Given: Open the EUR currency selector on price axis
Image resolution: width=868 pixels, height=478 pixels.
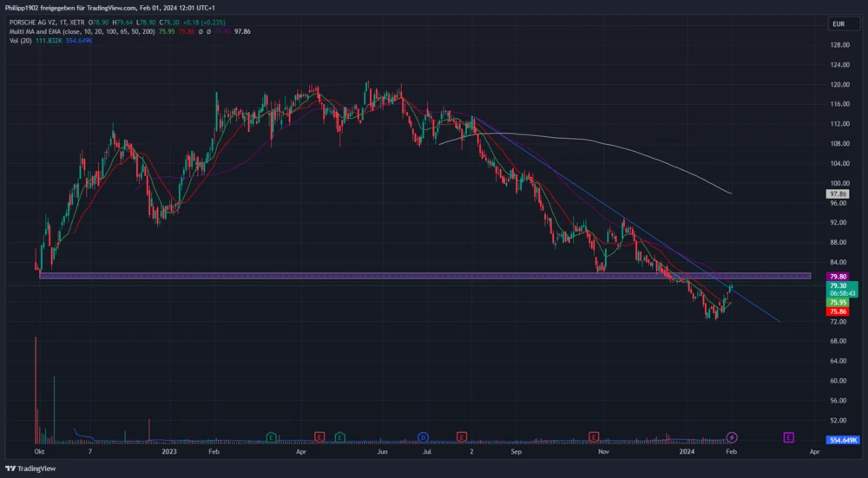Looking at the screenshot, I should pos(838,23).
